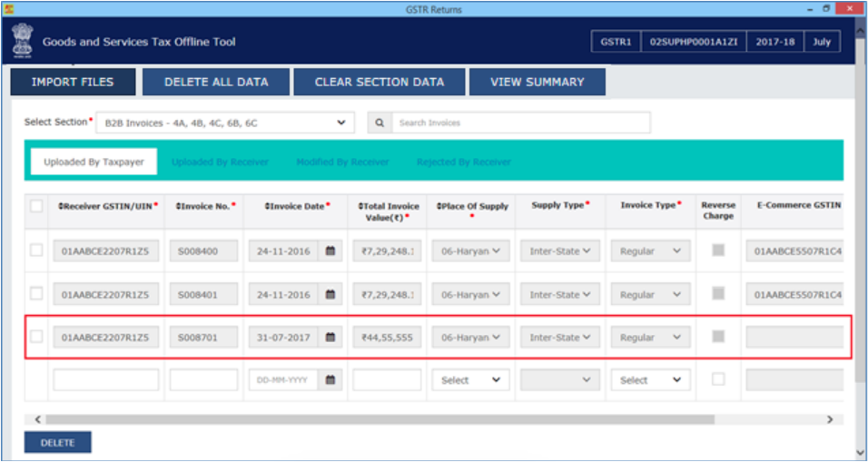The image size is (868, 462).
Task: Focus Total Invoice Value field in new row
Action: tap(387, 380)
